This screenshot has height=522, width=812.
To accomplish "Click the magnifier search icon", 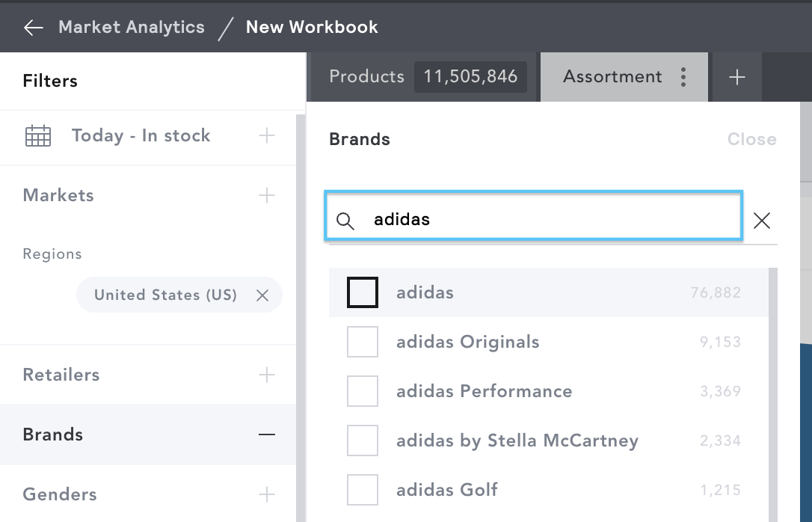I will pyautogui.click(x=345, y=221).
